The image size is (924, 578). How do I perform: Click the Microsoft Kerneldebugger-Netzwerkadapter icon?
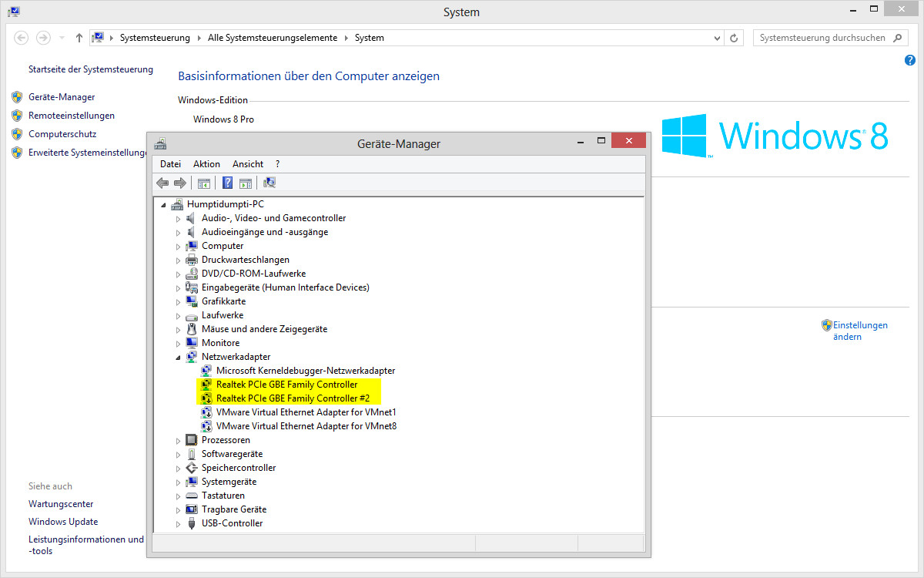click(x=206, y=371)
